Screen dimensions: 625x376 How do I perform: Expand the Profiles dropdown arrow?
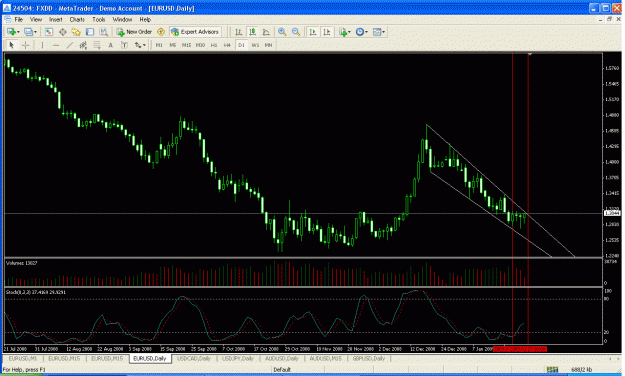point(35,32)
